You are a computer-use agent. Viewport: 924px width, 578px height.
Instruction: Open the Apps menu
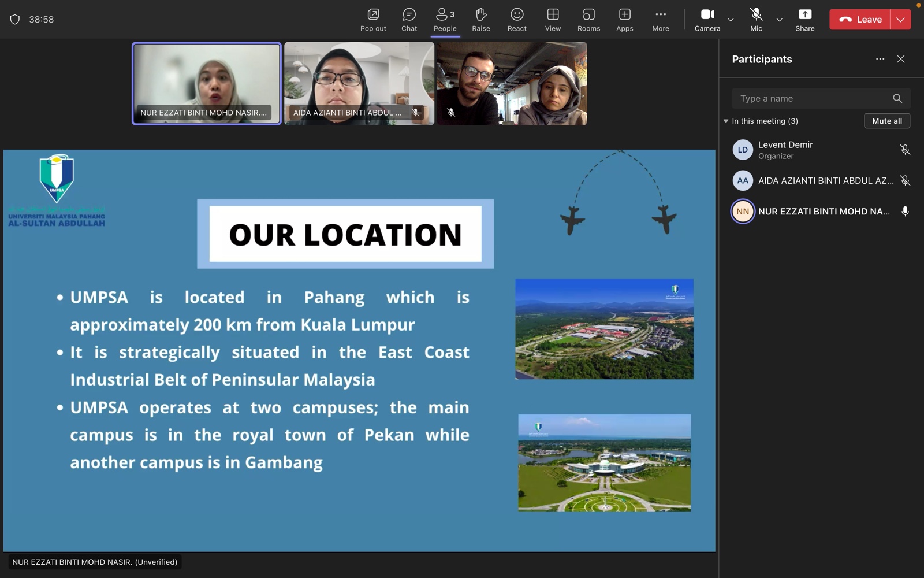coord(624,20)
